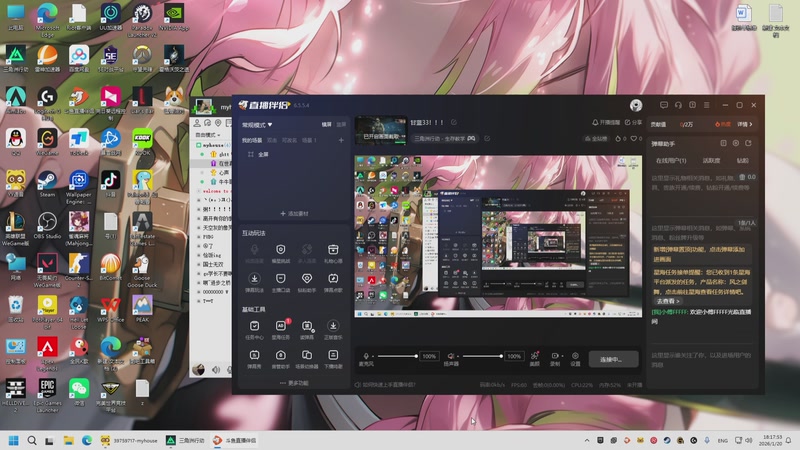Click the 美颜 beauty filter icon
The height and width of the screenshot is (450, 800).
[535, 358]
